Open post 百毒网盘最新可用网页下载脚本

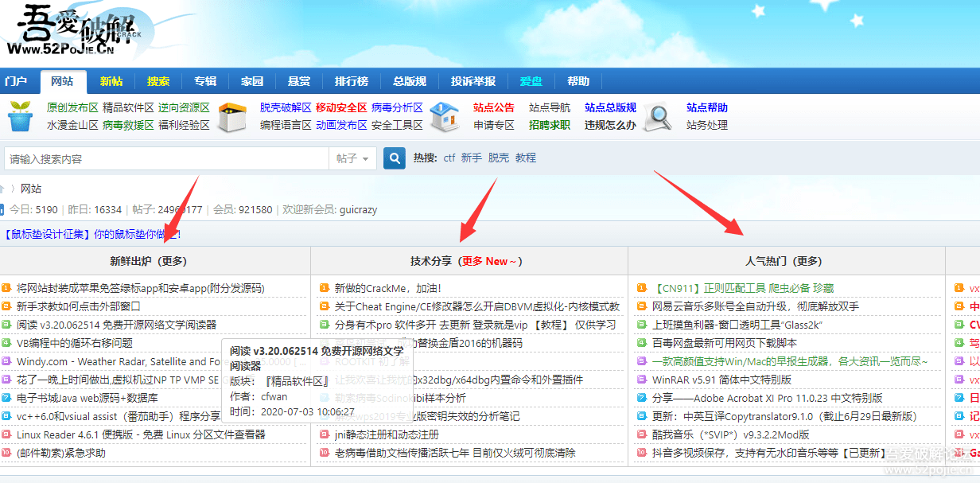725,343
